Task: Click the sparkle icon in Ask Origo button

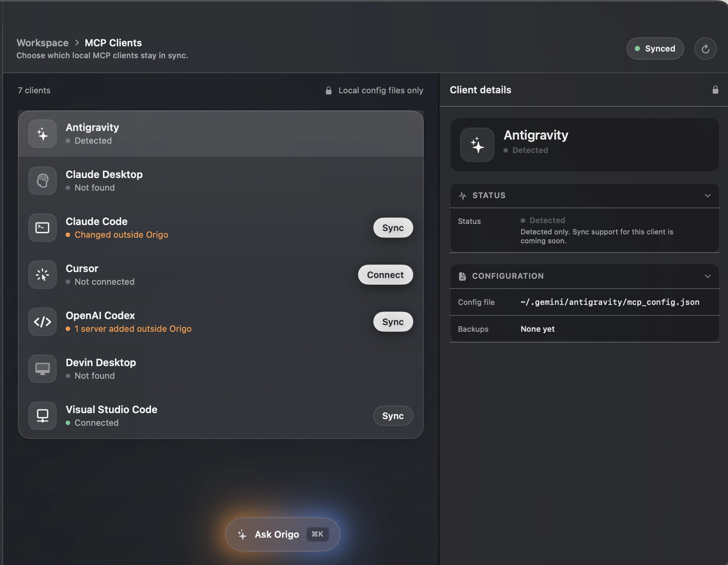Action: pos(242,534)
